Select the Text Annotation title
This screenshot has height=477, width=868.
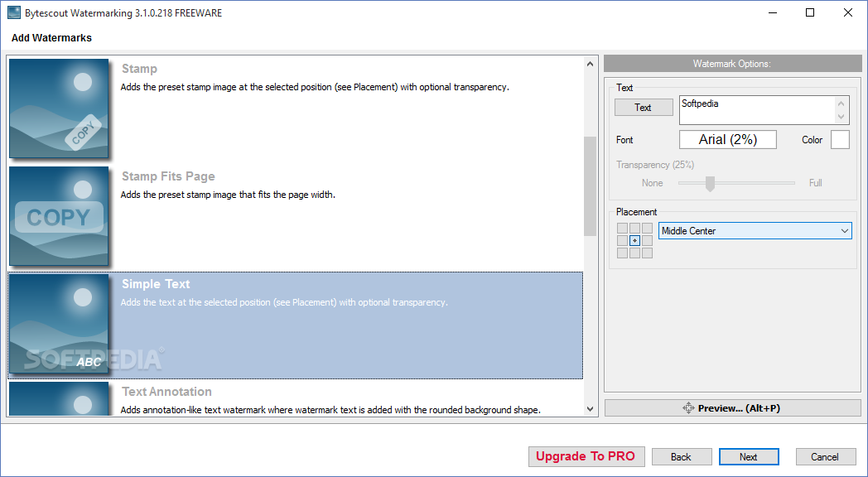click(x=166, y=392)
